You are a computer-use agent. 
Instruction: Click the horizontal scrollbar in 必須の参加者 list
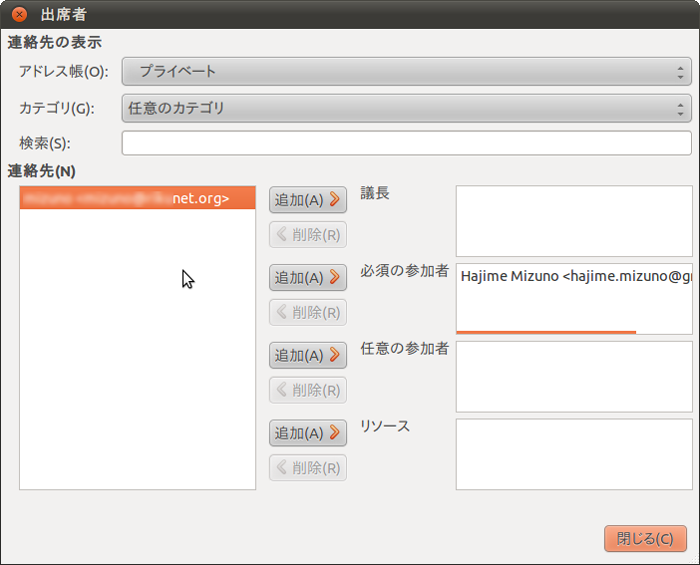pos(546,332)
